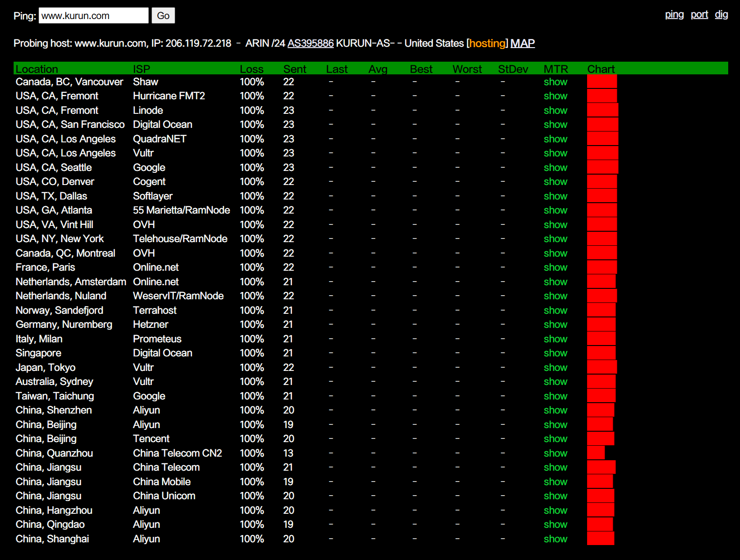Show MTR for Seattle Google
Viewport: 740px width, 560px height.
(555, 167)
